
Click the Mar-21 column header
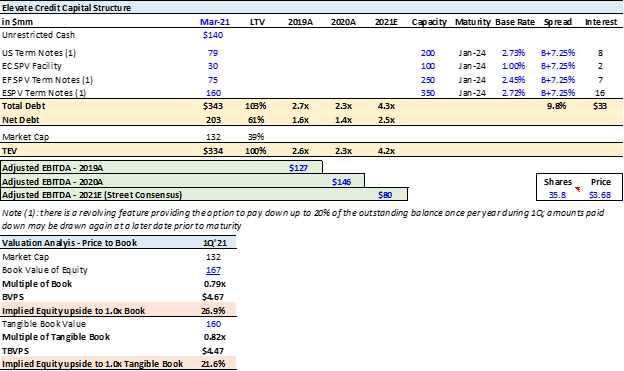[215, 22]
